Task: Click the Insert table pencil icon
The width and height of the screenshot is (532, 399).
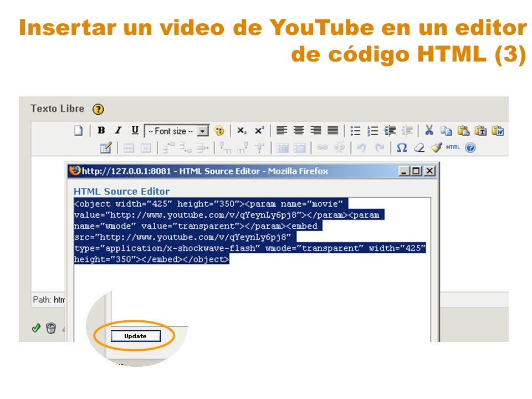Action: [105, 148]
